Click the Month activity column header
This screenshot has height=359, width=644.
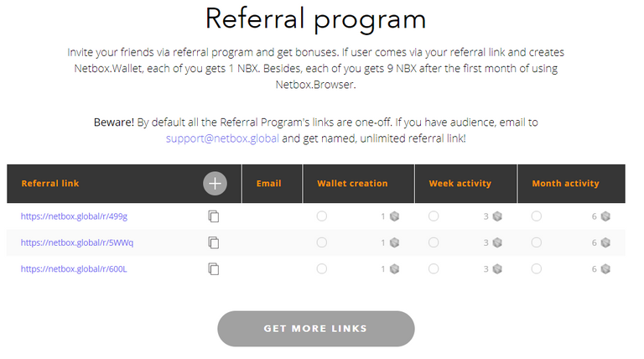pos(565,184)
